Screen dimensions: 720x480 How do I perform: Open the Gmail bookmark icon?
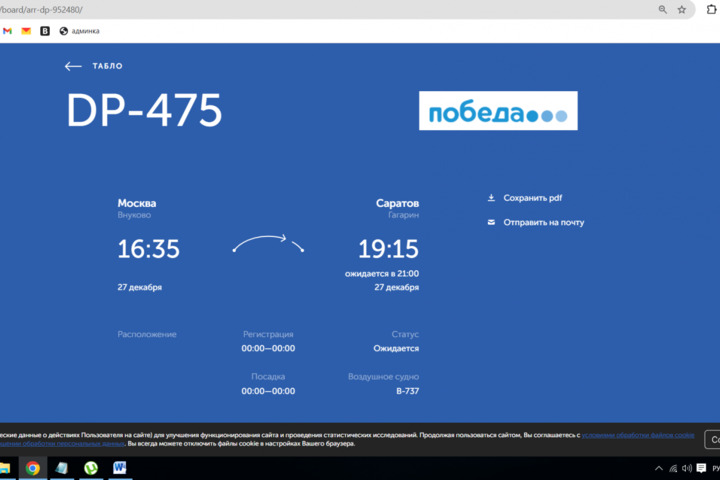coord(7,31)
